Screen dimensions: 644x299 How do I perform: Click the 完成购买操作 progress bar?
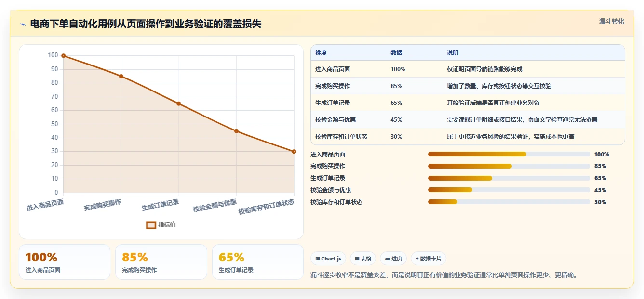coord(509,166)
